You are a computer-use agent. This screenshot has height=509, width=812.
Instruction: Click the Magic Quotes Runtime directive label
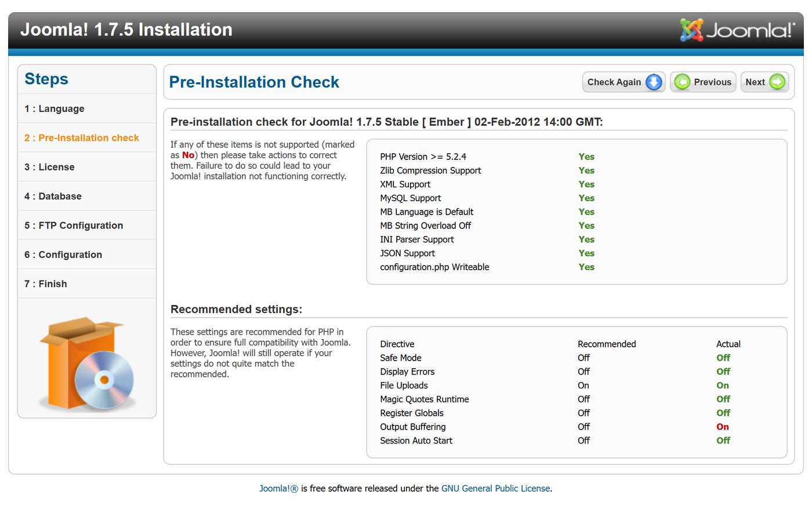tap(425, 399)
